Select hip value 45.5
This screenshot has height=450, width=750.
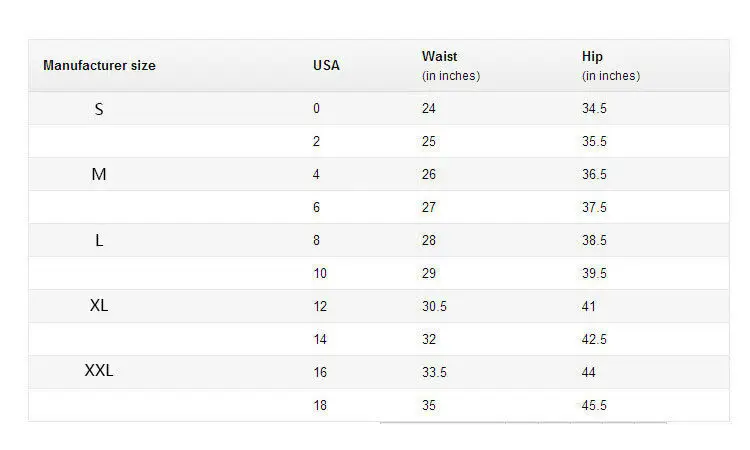(x=594, y=406)
